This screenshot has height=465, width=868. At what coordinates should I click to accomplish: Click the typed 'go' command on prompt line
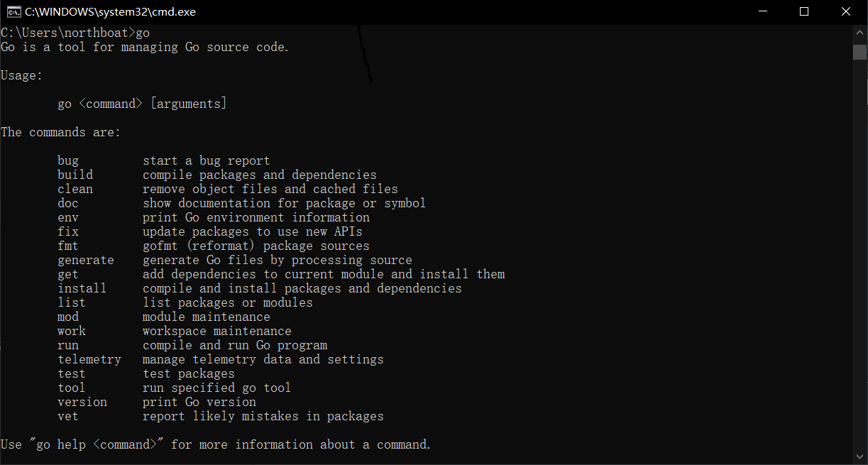143,33
